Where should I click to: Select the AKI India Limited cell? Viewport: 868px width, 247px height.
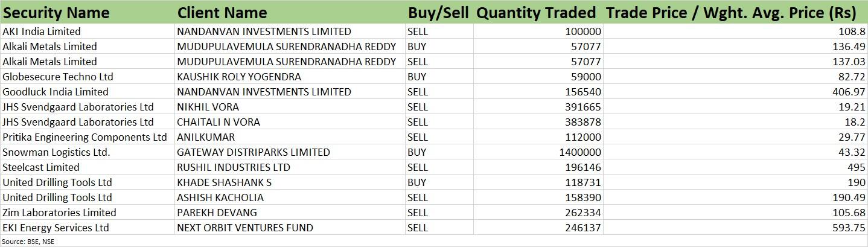88,31
